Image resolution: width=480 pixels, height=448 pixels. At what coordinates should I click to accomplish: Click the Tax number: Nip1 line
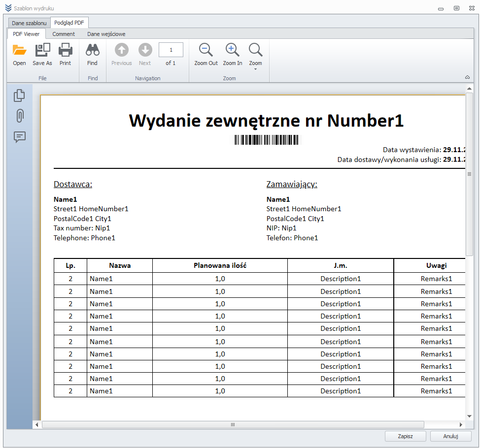tap(82, 228)
